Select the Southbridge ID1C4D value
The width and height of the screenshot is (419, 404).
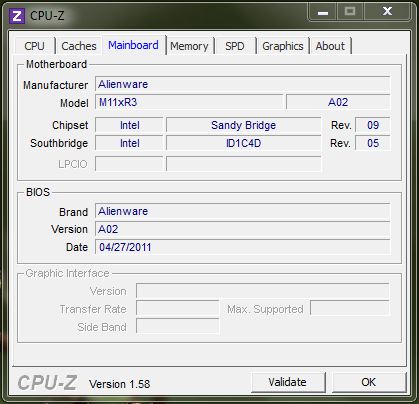(x=244, y=143)
